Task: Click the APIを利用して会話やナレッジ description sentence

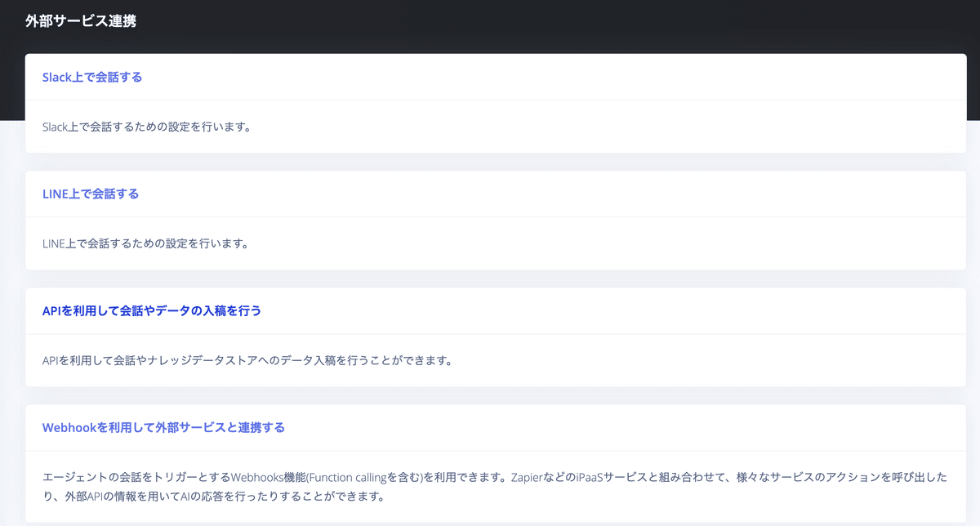Action: [x=247, y=360]
